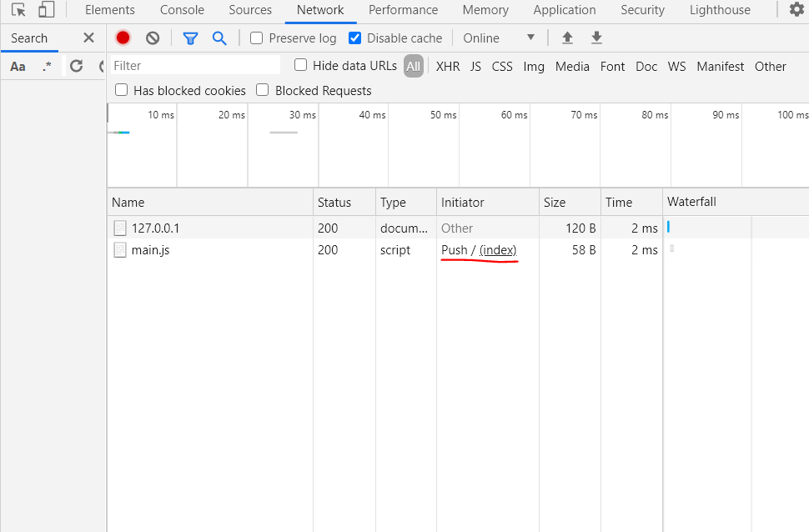This screenshot has width=809, height=532.
Task: Export HAR file with download arrow
Action: 596,38
